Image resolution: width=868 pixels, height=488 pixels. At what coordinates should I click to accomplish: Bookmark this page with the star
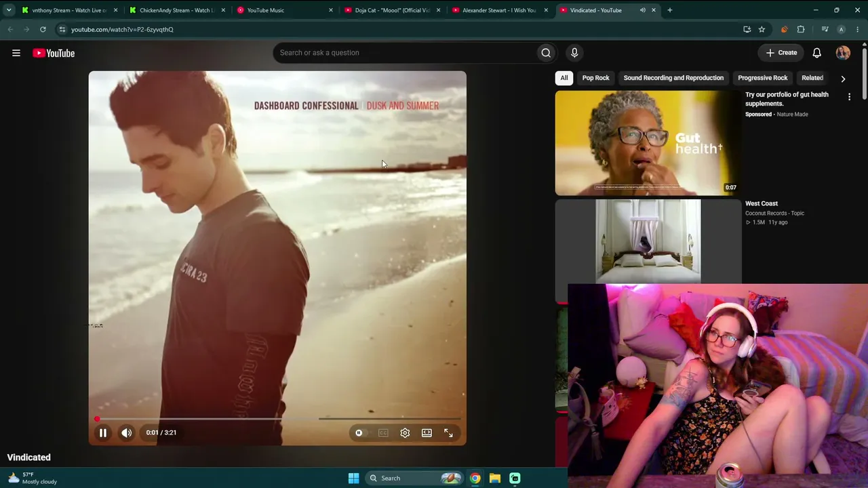click(x=762, y=29)
